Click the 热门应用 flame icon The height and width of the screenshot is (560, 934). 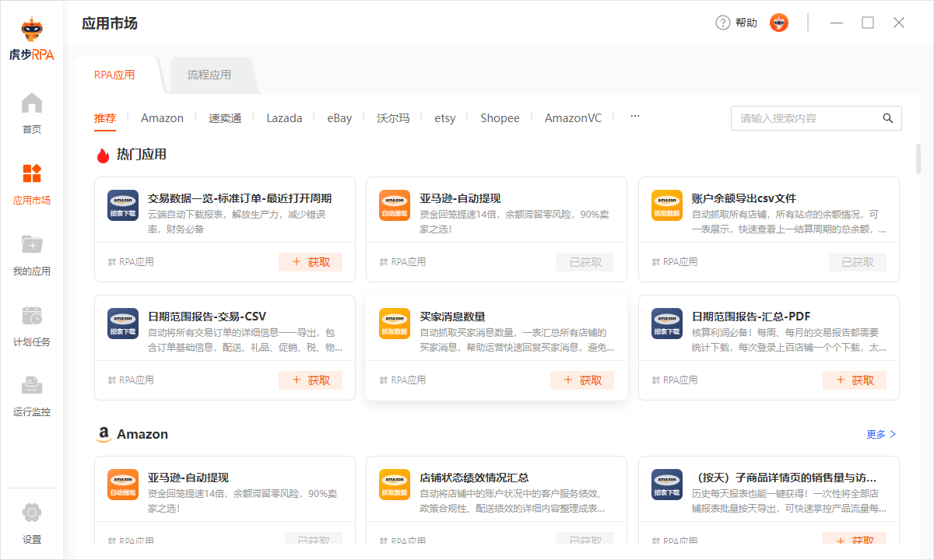pos(103,155)
